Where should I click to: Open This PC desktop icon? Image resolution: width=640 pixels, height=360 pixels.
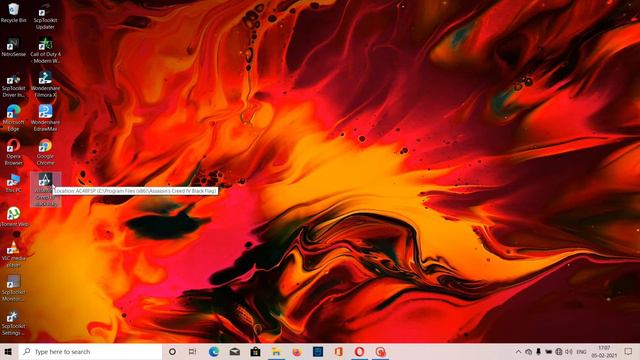(x=13, y=183)
